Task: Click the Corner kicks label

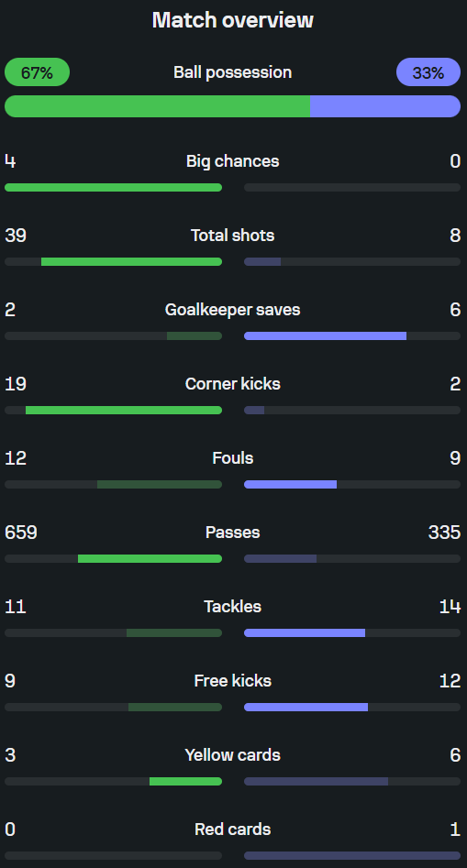Action: pyautogui.click(x=233, y=384)
